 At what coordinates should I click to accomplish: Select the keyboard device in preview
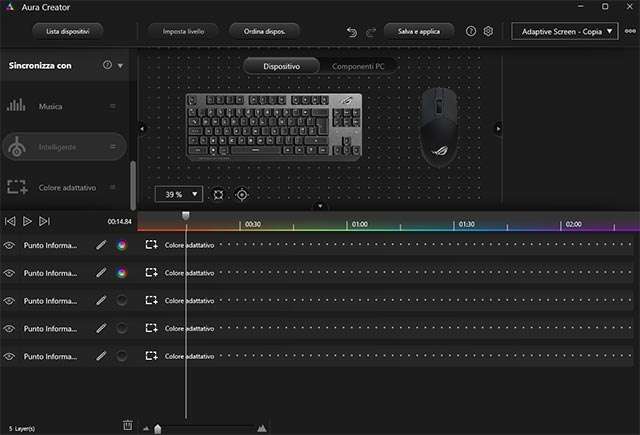(x=273, y=127)
